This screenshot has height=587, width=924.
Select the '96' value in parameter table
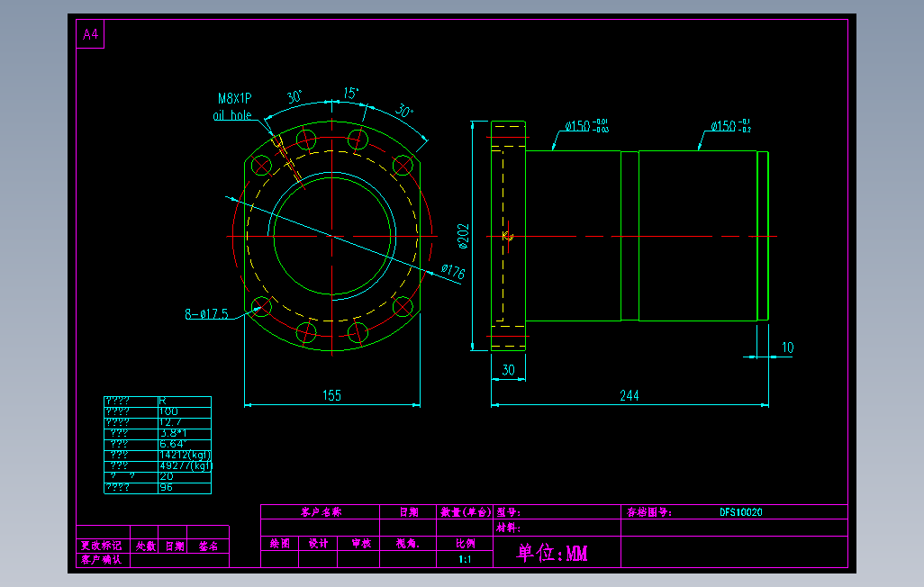point(167,487)
